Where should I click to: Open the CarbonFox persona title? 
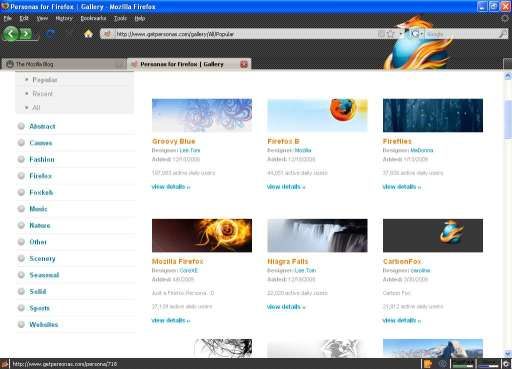(402, 261)
